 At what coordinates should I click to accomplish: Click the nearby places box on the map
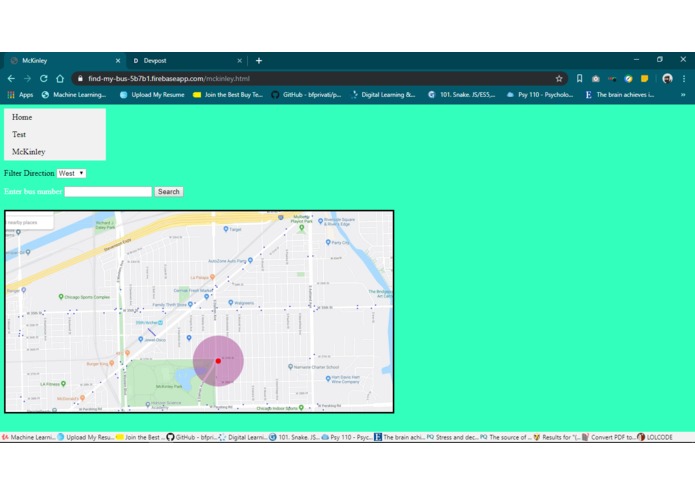click(29, 222)
